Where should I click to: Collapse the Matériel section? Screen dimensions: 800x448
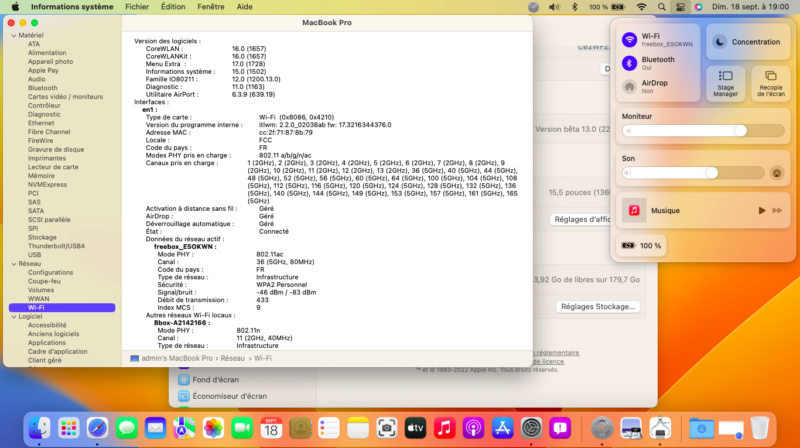[x=14, y=35]
